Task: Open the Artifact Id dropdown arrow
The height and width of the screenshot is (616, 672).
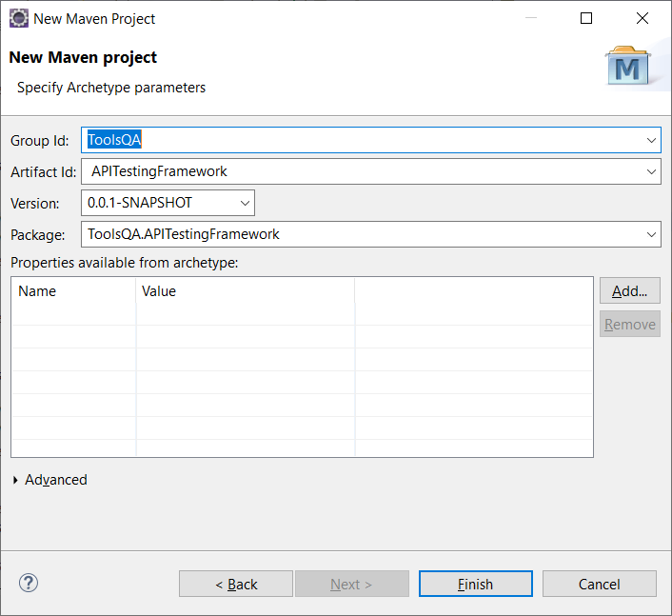Action: (x=651, y=171)
